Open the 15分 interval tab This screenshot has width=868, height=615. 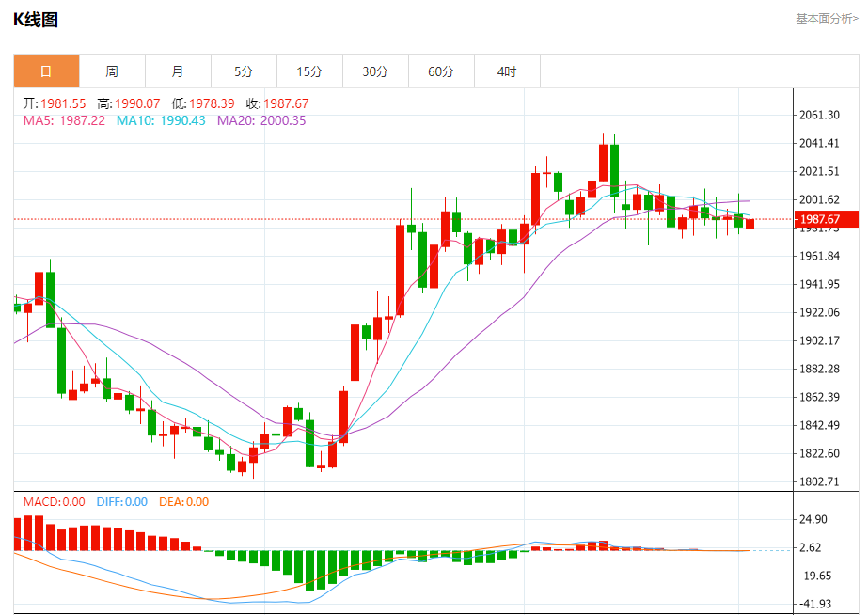tap(309, 71)
